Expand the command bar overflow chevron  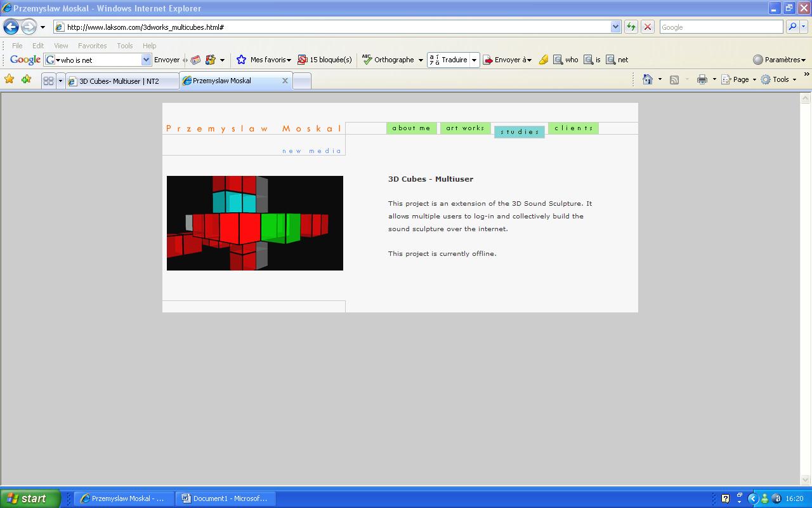coord(806,75)
